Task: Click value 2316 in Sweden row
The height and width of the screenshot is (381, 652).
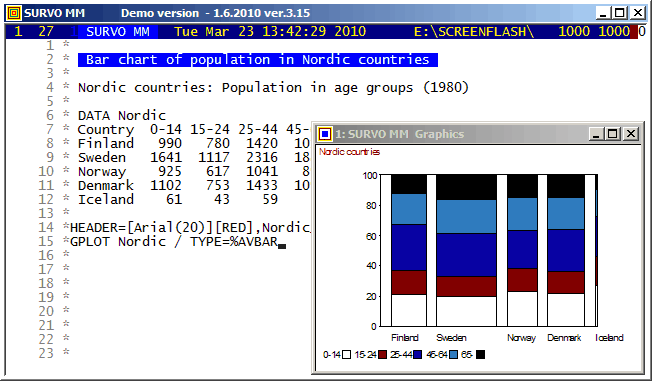Action: (x=262, y=157)
